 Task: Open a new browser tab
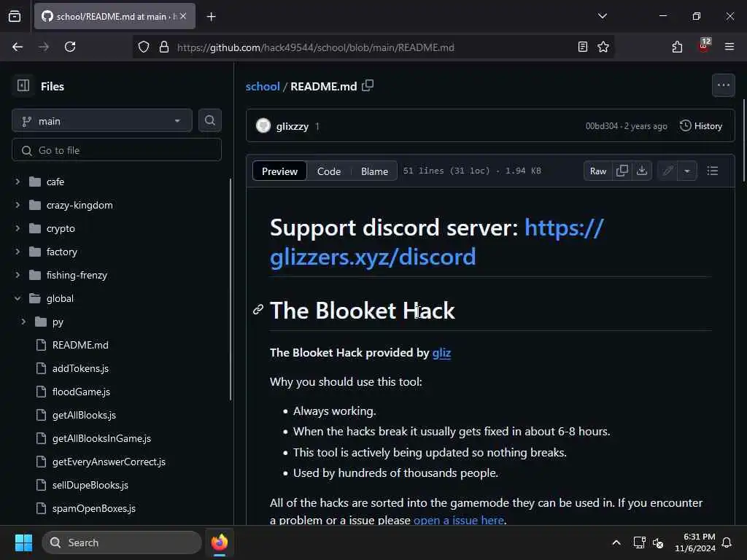click(211, 17)
